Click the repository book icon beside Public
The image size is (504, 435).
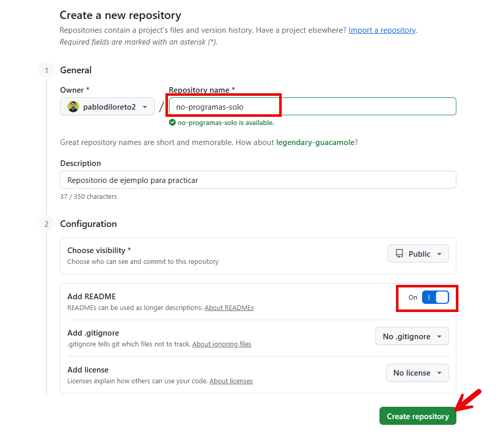pyautogui.click(x=399, y=254)
